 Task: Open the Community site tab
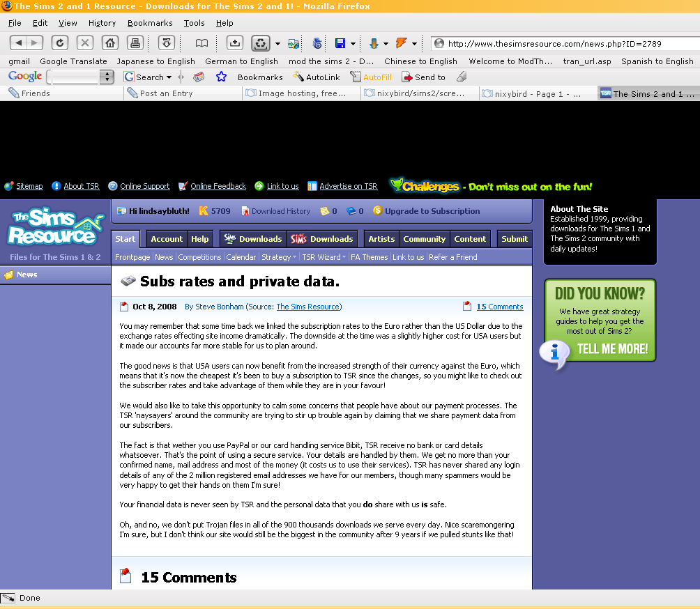click(425, 239)
